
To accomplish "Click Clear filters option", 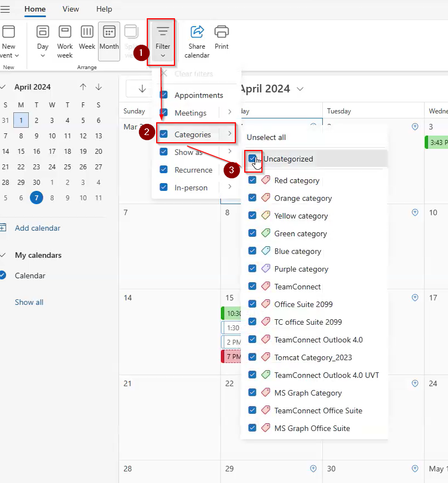I will coord(194,74).
